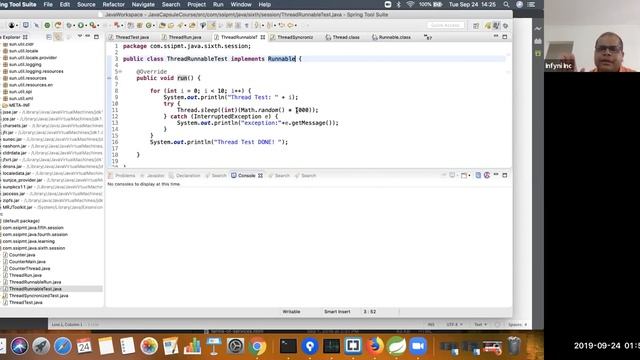Switch to the Spring perspective icon
Screen dimensions: 640x360
pyautogui.click(x=487, y=26)
